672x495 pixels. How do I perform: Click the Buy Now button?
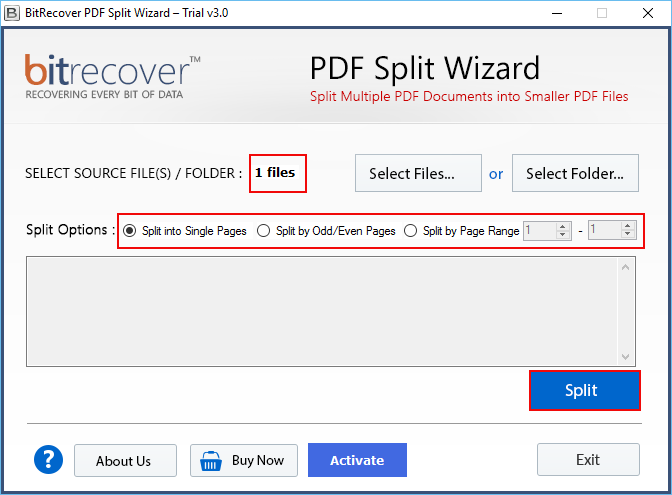(x=244, y=460)
